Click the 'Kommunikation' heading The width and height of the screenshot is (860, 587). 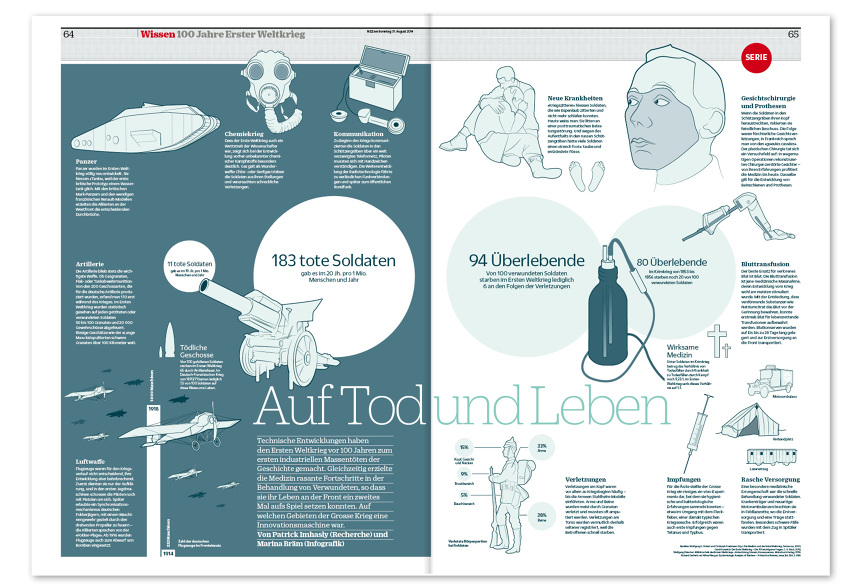tap(359, 134)
